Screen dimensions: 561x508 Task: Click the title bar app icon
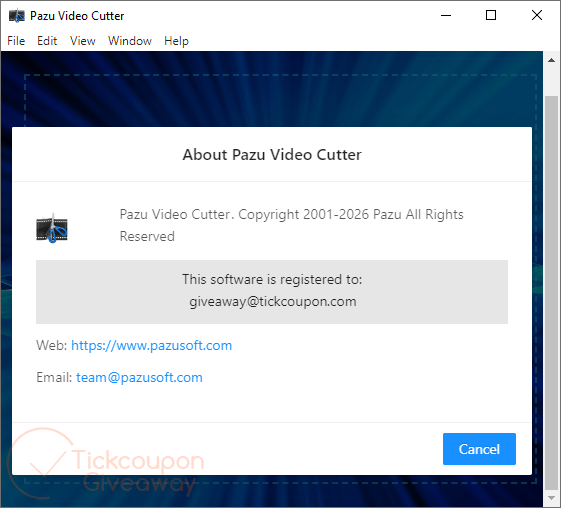click(17, 16)
